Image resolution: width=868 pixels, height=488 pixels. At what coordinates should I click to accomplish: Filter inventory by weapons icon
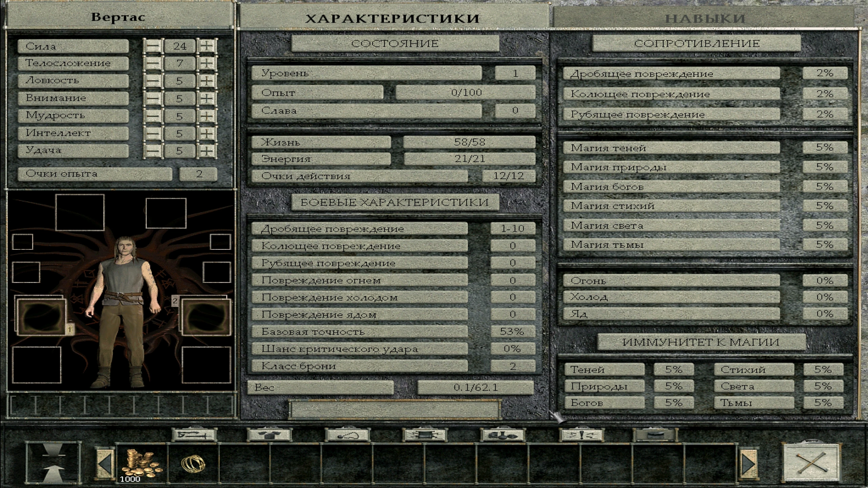click(x=194, y=435)
